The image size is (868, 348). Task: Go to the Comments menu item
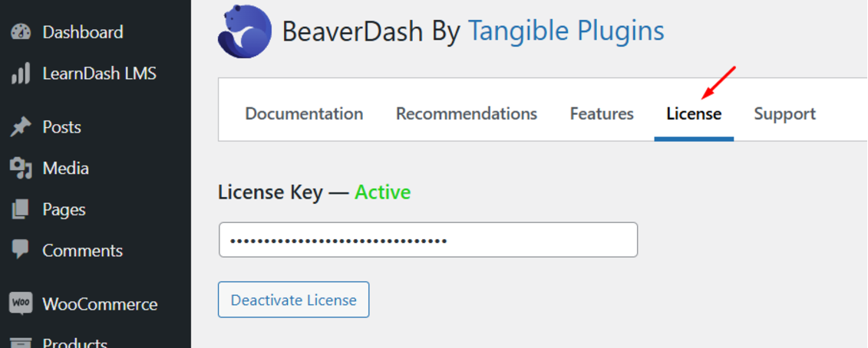(x=82, y=251)
